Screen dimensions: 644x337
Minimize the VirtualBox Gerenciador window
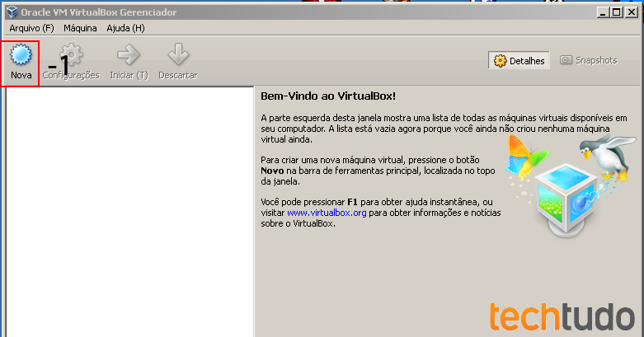[603, 12]
